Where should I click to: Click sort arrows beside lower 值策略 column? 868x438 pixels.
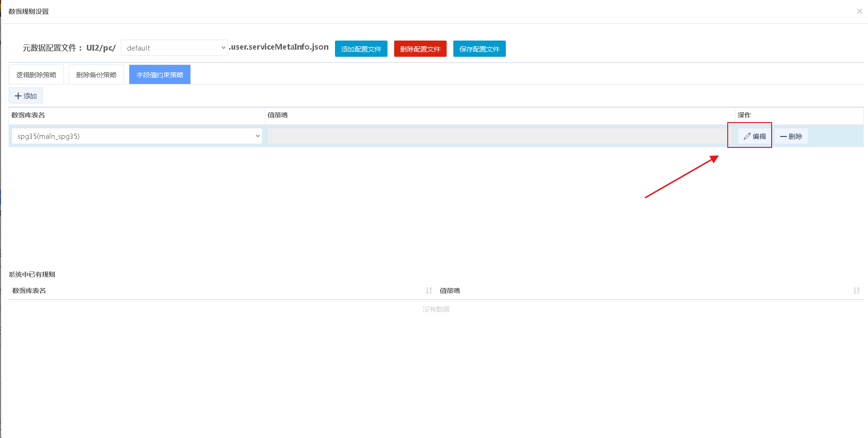click(856, 291)
